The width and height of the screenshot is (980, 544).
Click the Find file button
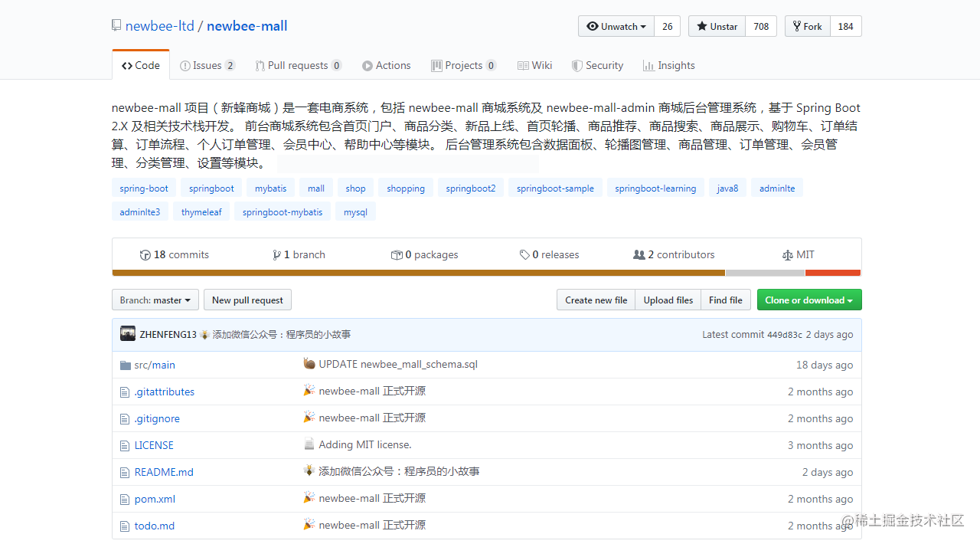[x=726, y=300]
